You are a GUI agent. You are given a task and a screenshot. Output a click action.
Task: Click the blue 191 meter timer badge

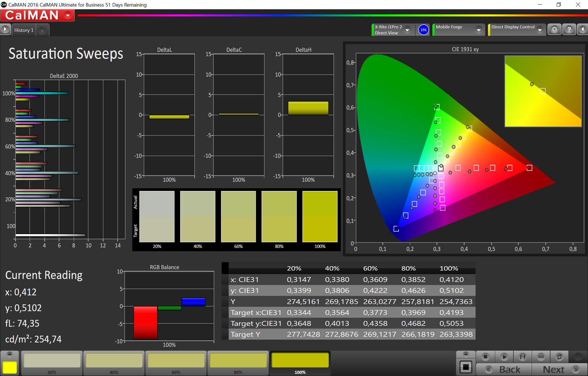(423, 30)
